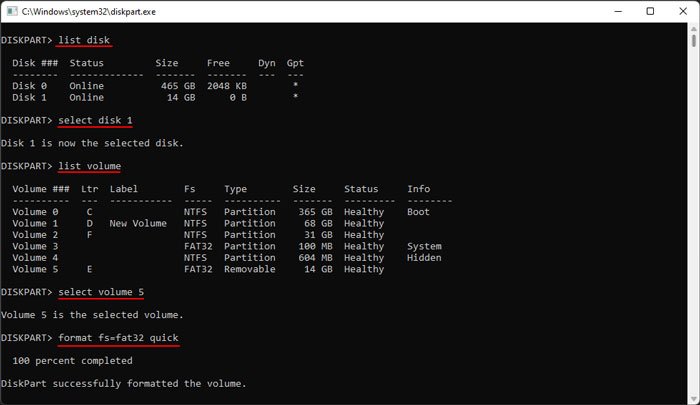The image size is (700, 405).
Task: Click 'Disk 1' in the disk list
Action: [29, 97]
